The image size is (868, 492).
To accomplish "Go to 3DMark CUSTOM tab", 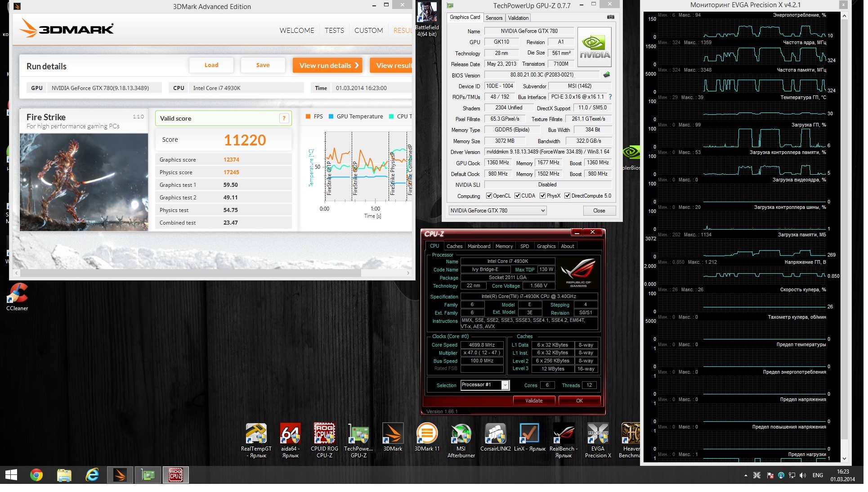I will coord(369,31).
